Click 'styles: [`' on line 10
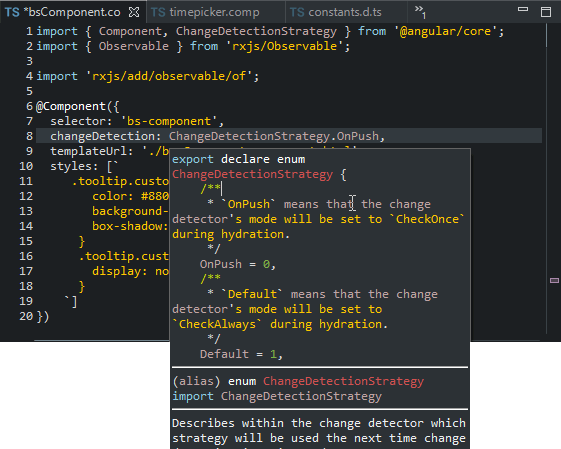 click(x=84, y=166)
